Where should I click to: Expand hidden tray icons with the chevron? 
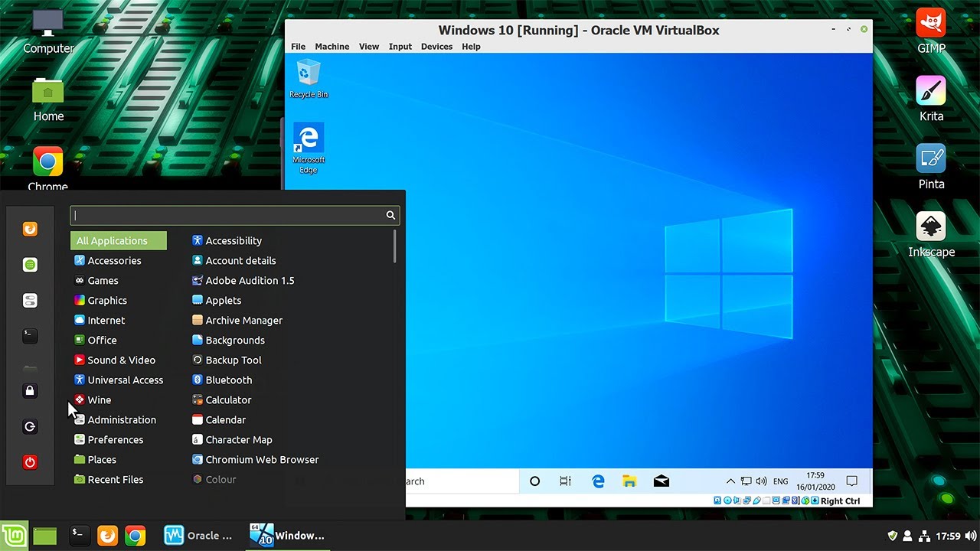point(730,481)
